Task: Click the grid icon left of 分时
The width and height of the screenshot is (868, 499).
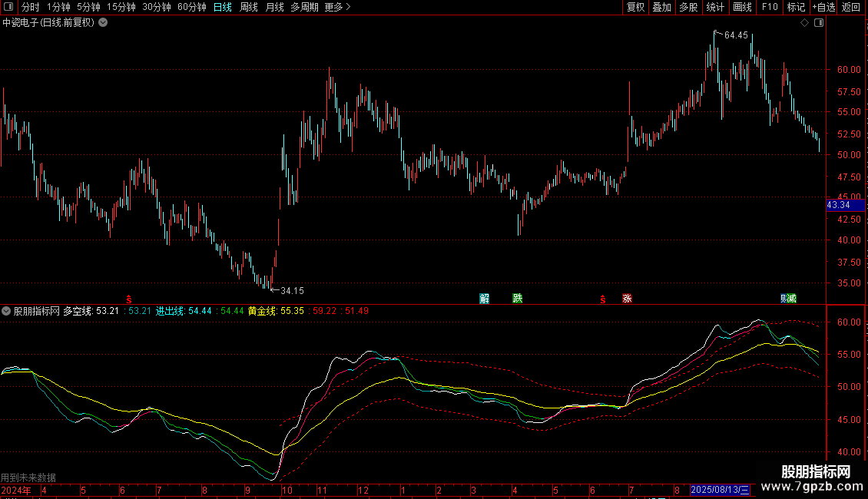Action: [x=8, y=8]
